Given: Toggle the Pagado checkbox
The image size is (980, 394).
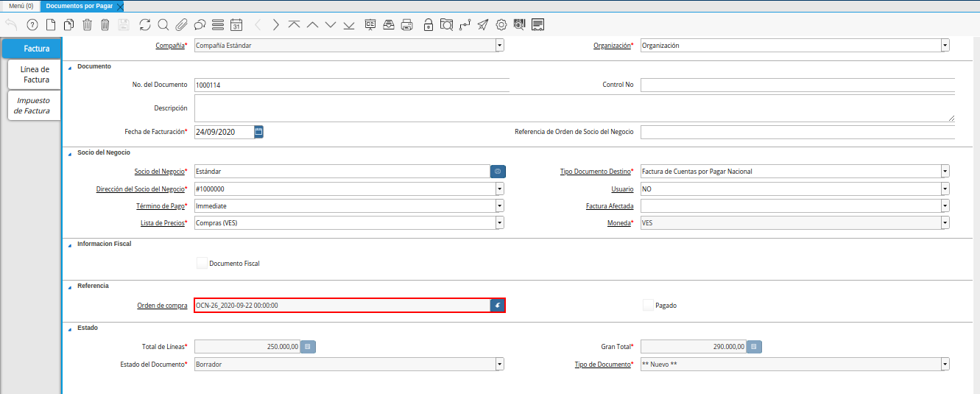Looking at the screenshot, I should click(x=648, y=305).
